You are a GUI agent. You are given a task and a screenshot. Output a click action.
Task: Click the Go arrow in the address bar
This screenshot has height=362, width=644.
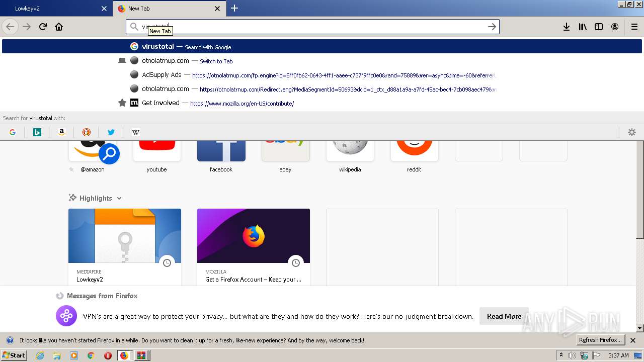(492, 27)
